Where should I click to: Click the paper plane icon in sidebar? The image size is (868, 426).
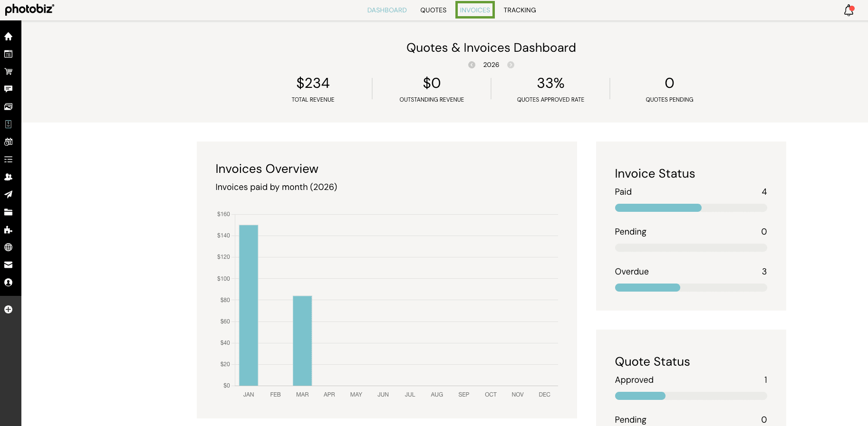(x=8, y=195)
